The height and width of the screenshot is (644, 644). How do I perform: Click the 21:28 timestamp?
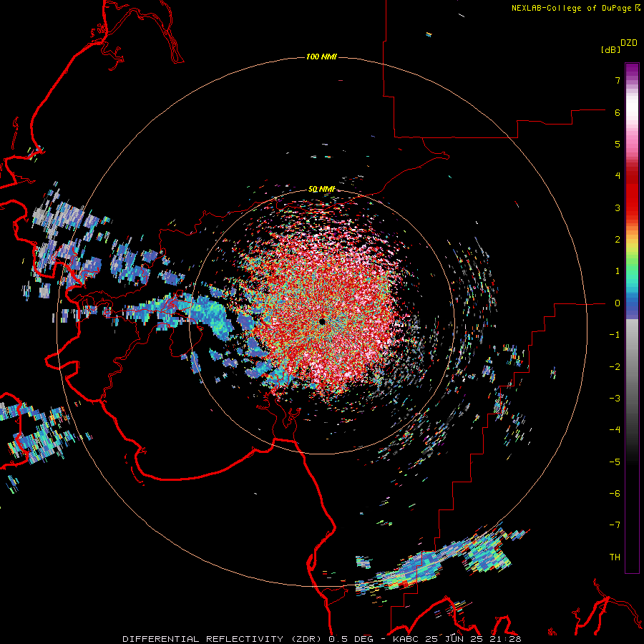[x=505, y=639]
